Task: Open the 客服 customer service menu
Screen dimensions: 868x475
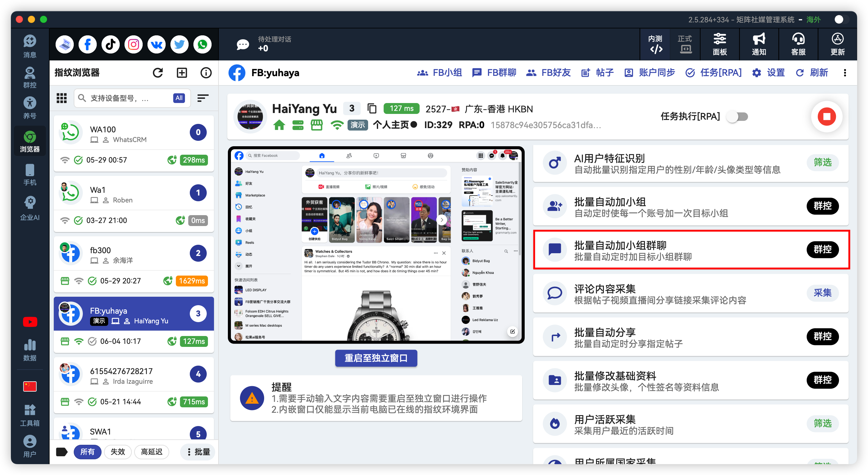Action: [x=798, y=44]
